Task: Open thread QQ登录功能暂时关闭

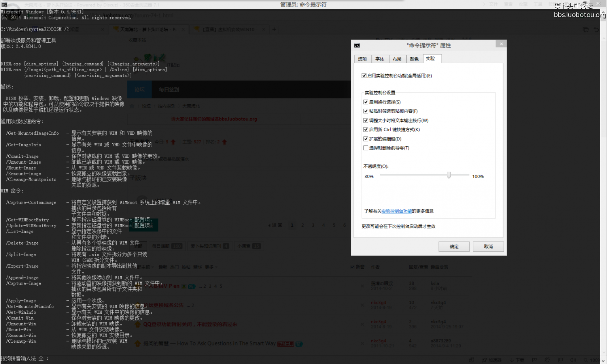Action: [x=190, y=324]
